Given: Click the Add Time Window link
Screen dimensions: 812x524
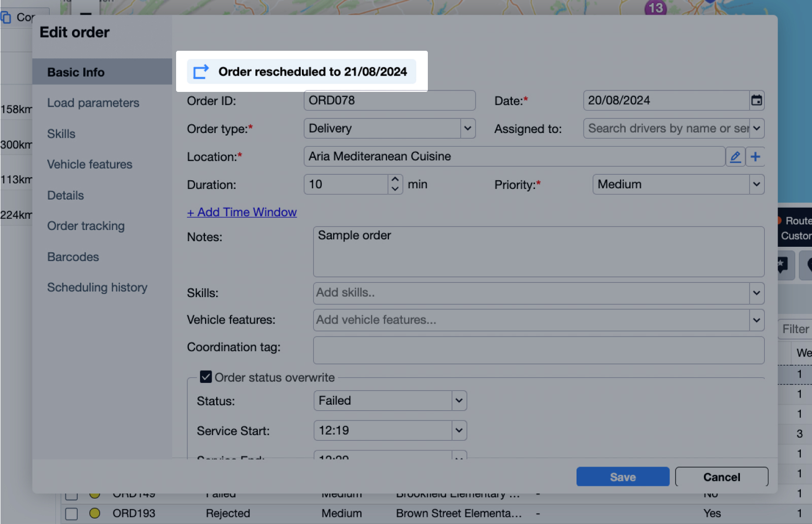Looking at the screenshot, I should pos(242,212).
